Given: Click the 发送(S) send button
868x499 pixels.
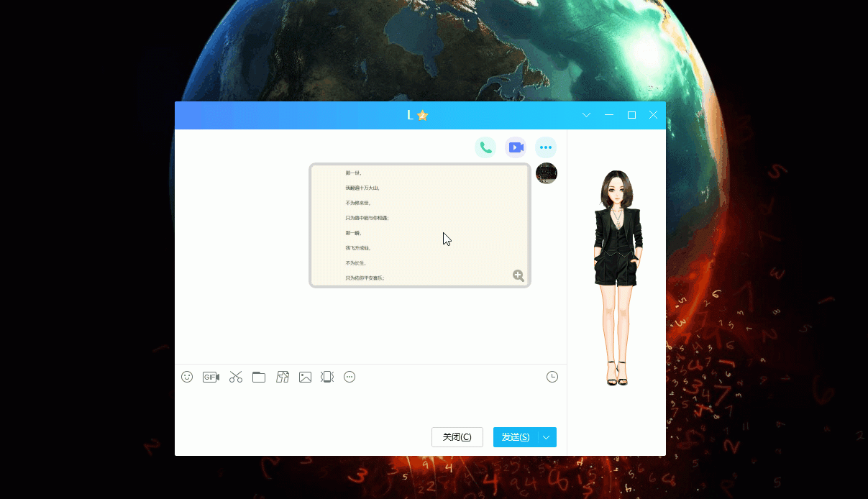Looking at the screenshot, I should [x=516, y=437].
